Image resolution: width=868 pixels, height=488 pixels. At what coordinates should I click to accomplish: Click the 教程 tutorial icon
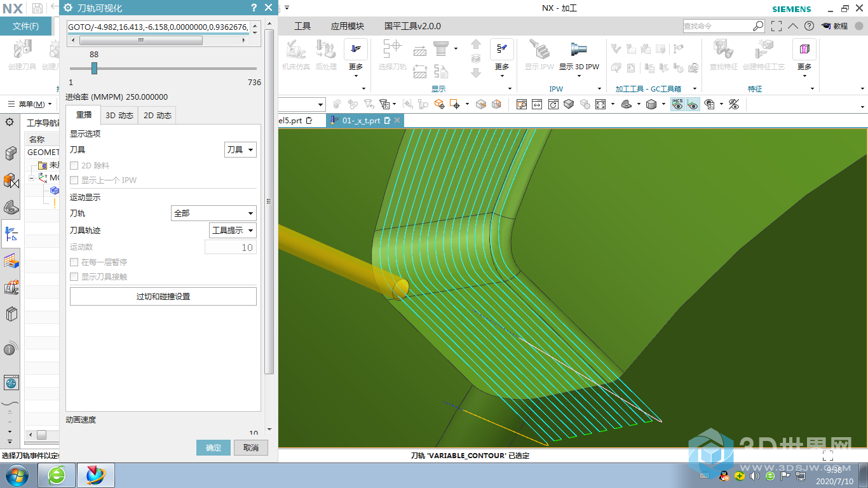click(834, 26)
